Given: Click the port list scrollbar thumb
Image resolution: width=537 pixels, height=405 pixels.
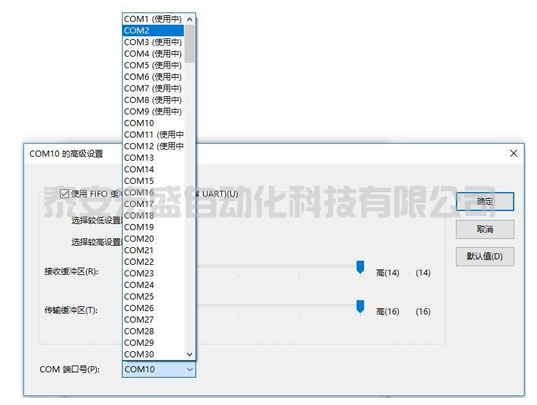Looking at the screenshot, I should pyautogui.click(x=190, y=44).
